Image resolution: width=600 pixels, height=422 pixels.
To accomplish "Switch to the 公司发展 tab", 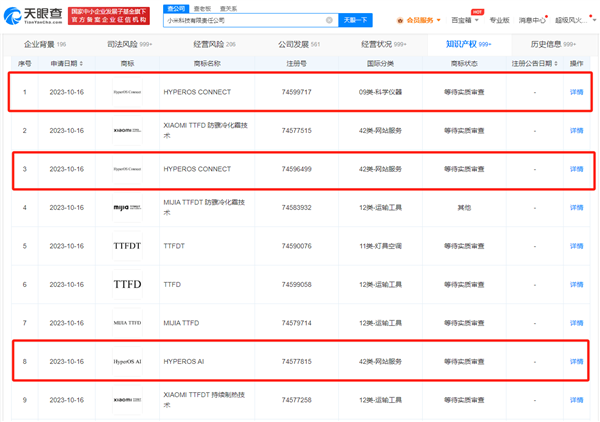I will point(299,44).
